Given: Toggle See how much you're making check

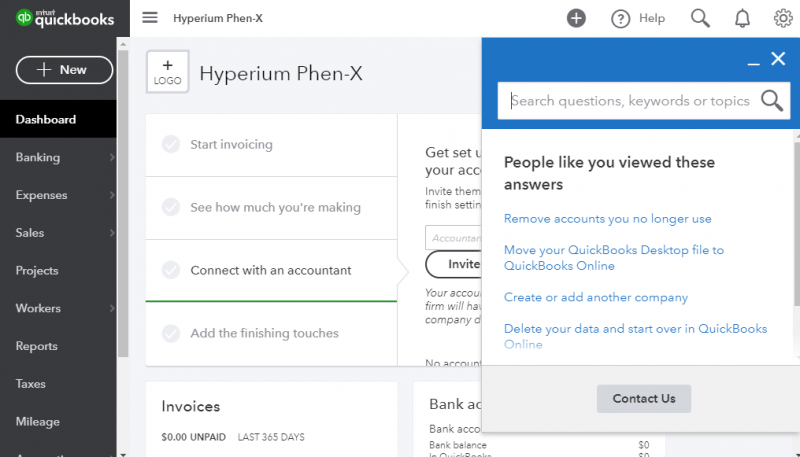Looking at the screenshot, I should point(171,207).
